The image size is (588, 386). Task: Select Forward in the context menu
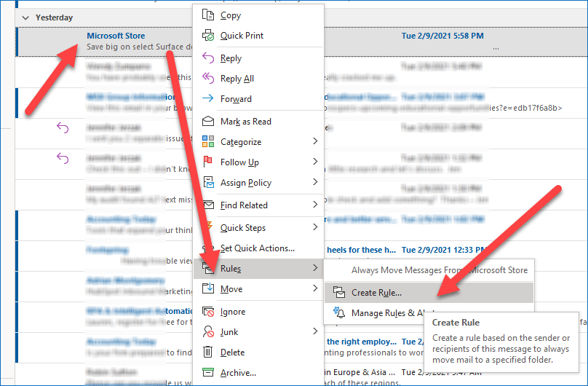[x=258, y=98]
